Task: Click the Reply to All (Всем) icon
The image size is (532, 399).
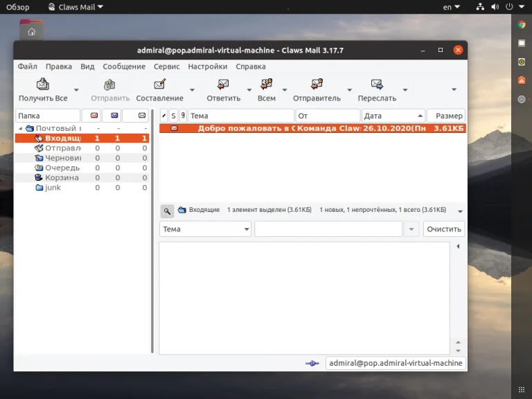Action: pyautogui.click(x=266, y=84)
